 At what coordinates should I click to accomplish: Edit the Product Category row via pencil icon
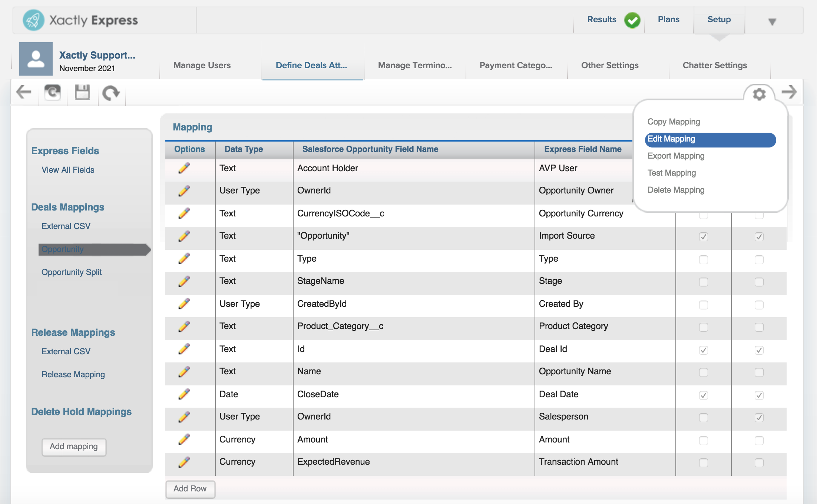tap(184, 326)
